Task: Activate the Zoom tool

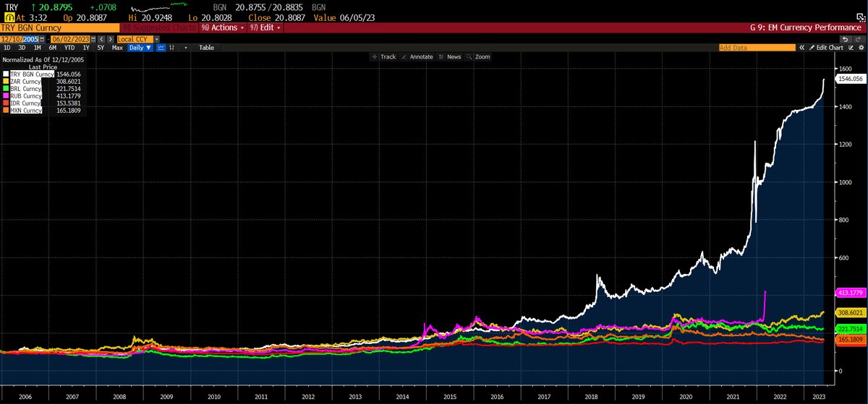Action: pyautogui.click(x=478, y=56)
